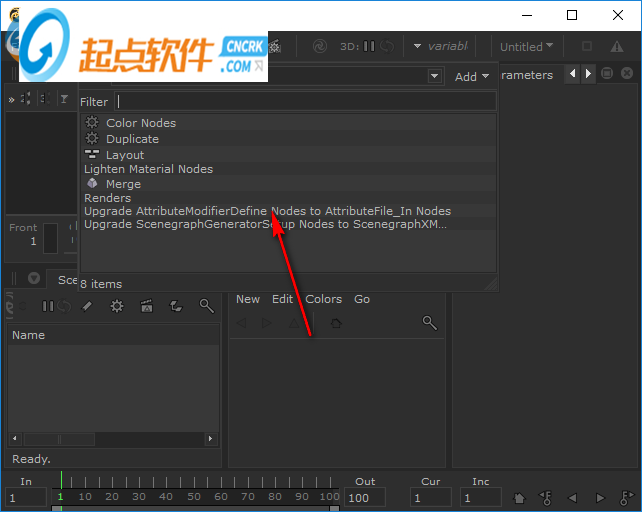The width and height of the screenshot is (642, 512).
Task: Click in the Filter text field
Action: [305, 101]
